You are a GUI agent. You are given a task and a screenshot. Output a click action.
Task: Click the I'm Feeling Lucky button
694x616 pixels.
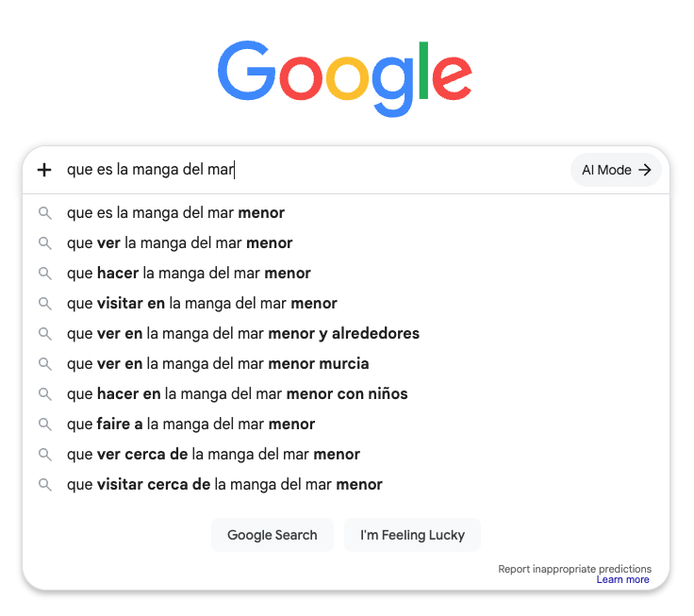point(412,535)
